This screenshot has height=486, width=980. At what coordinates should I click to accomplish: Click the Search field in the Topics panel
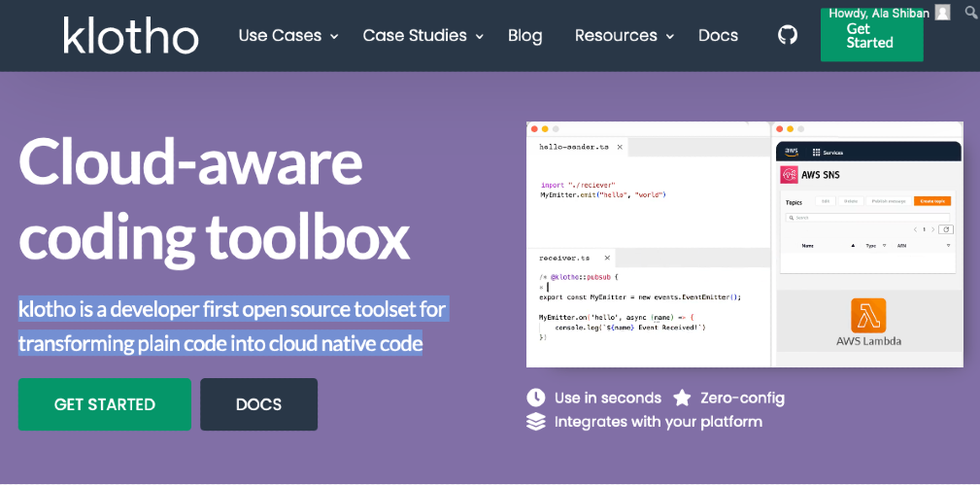(867, 218)
